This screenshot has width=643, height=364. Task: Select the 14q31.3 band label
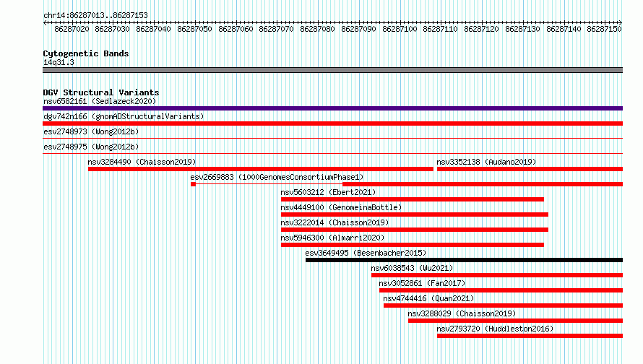tap(59, 62)
